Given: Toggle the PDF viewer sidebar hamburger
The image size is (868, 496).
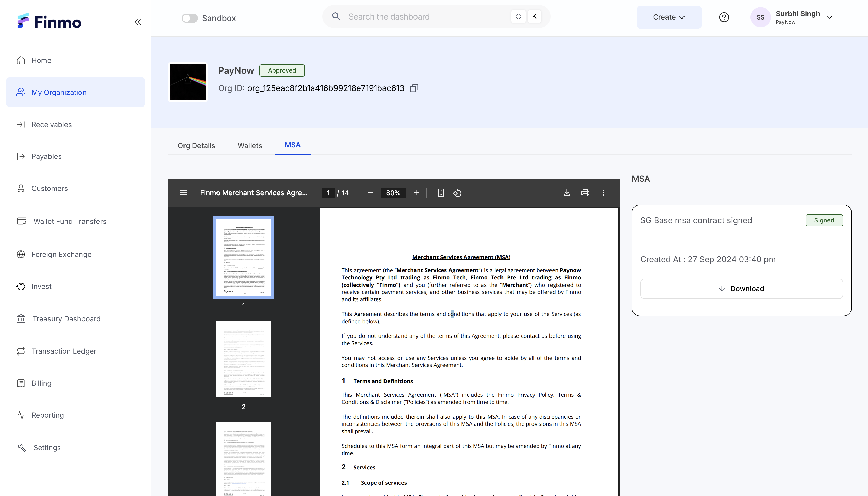Looking at the screenshot, I should pyautogui.click(x=184, y=193).
